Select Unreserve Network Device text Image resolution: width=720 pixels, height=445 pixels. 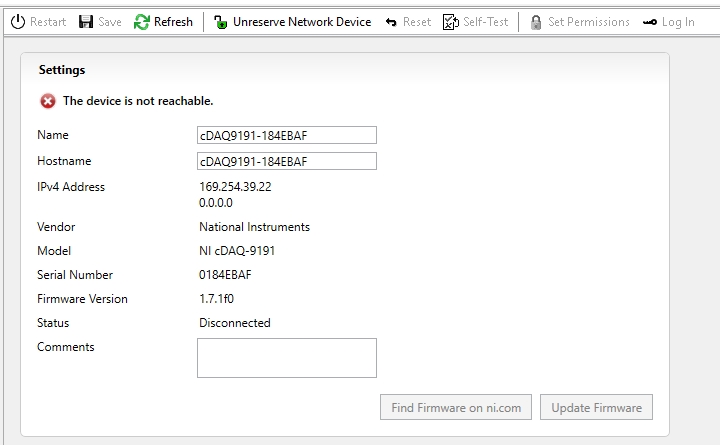(x=302, y=22)
